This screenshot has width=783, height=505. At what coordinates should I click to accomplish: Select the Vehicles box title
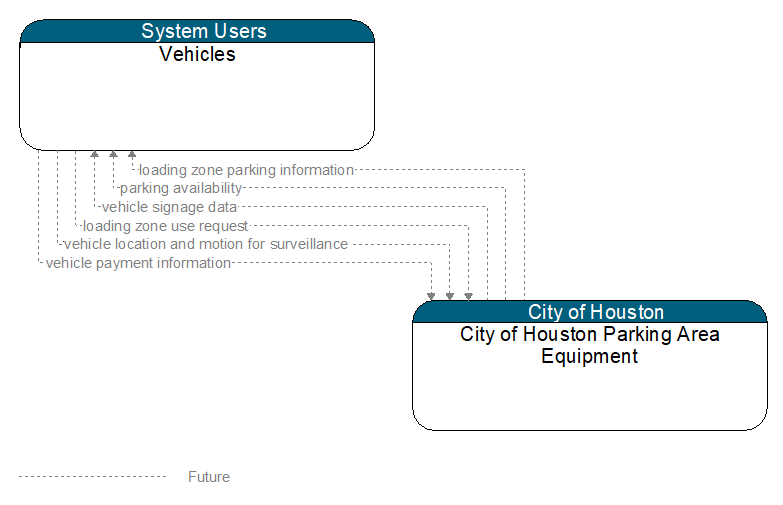coord(197,54)
